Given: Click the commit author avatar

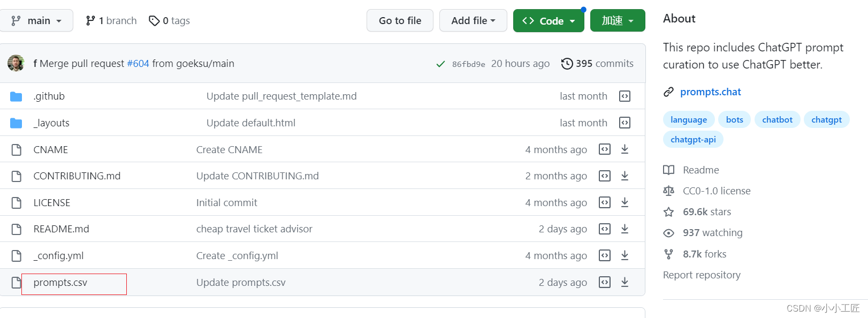Looking at the screenshot, I should tap(16, 63).
